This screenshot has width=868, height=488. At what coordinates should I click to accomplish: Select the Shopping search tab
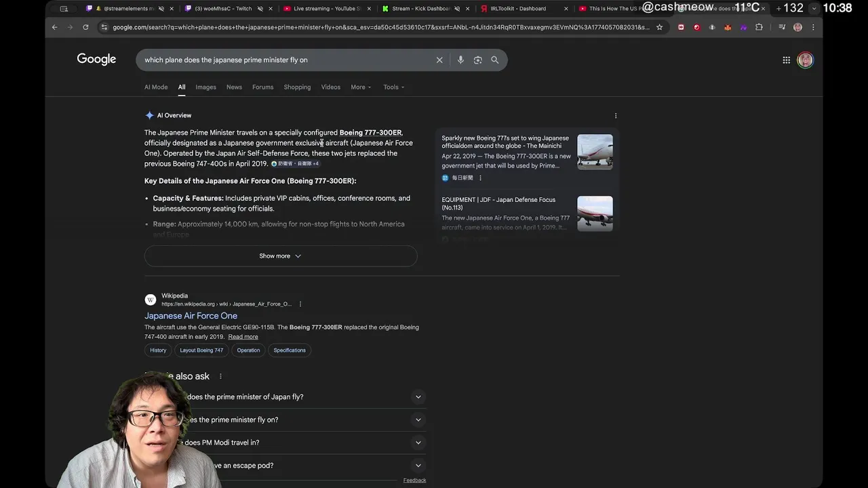[297, 87]
